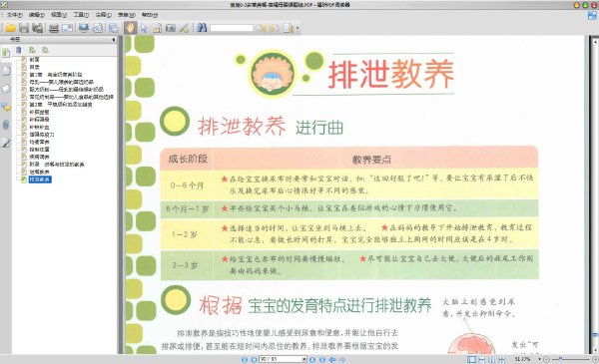The width and height of the screenshot is (599, 364).
Task: Open the search options dropdown arrow
Action: [298, 28]
